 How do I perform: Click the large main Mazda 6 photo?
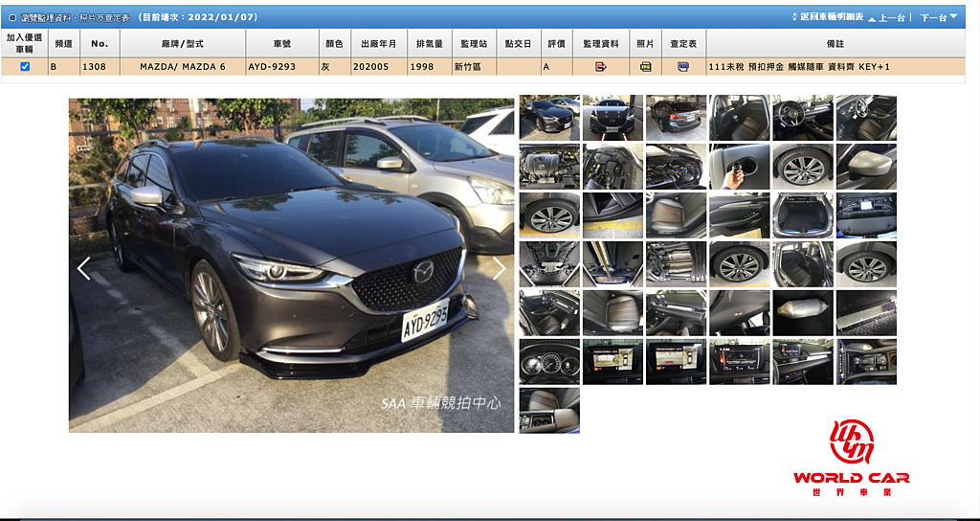(291, 265)
